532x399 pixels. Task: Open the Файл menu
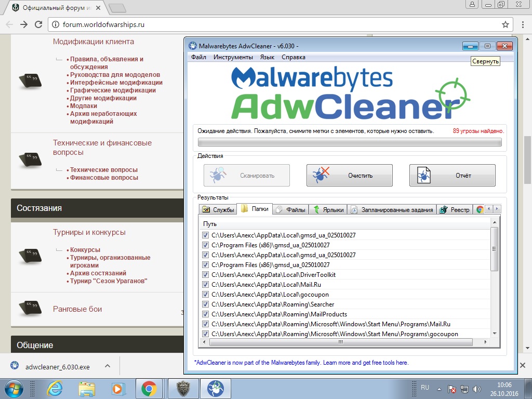click(198, 57)
